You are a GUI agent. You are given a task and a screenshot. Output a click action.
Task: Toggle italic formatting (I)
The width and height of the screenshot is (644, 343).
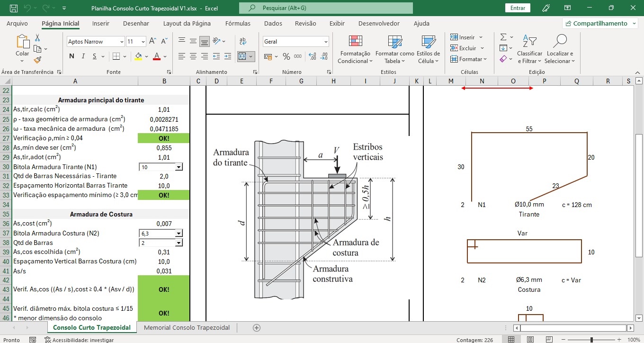click(83, 56)
